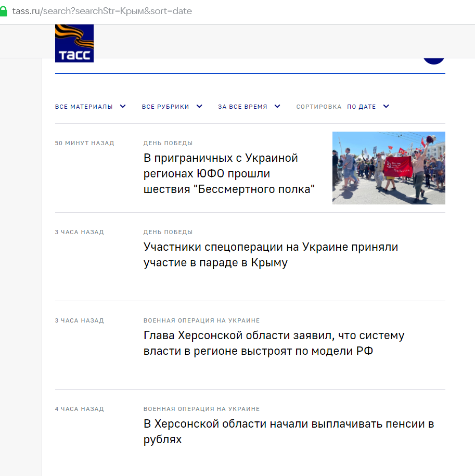Open article about парад в Крыму
475x476 pixels.
271,255
